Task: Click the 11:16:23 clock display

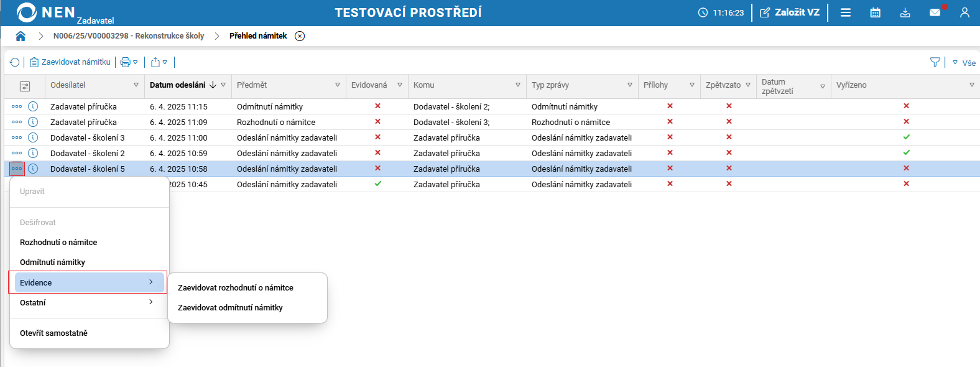Action: click(x=721, y=12)
